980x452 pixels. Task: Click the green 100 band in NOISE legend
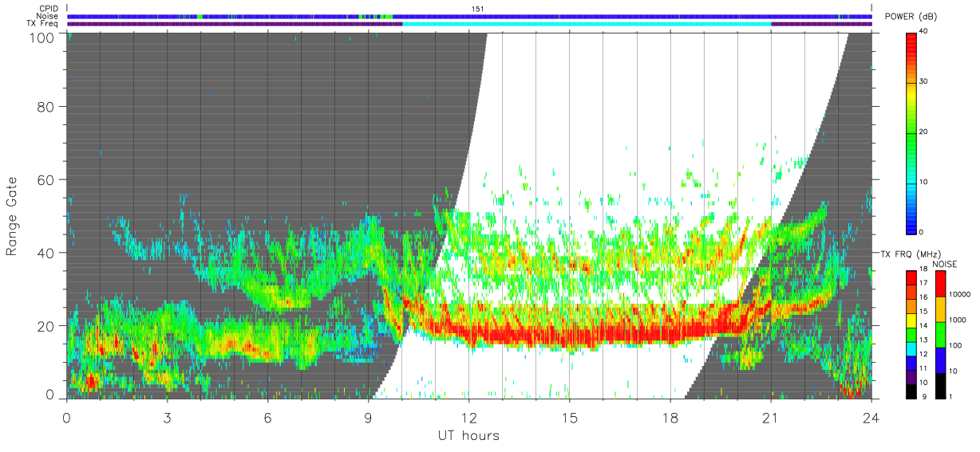[x=941, y=335]
